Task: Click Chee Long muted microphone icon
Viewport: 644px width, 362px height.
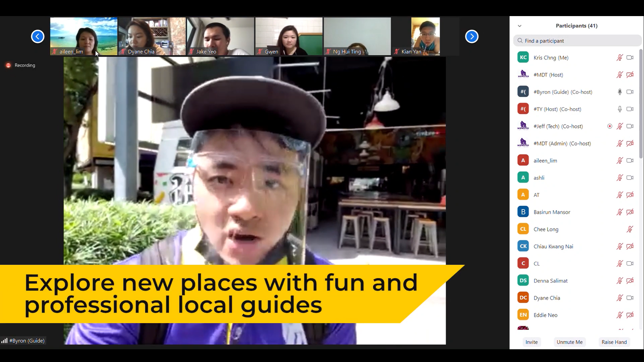Action: coord(630,229)
